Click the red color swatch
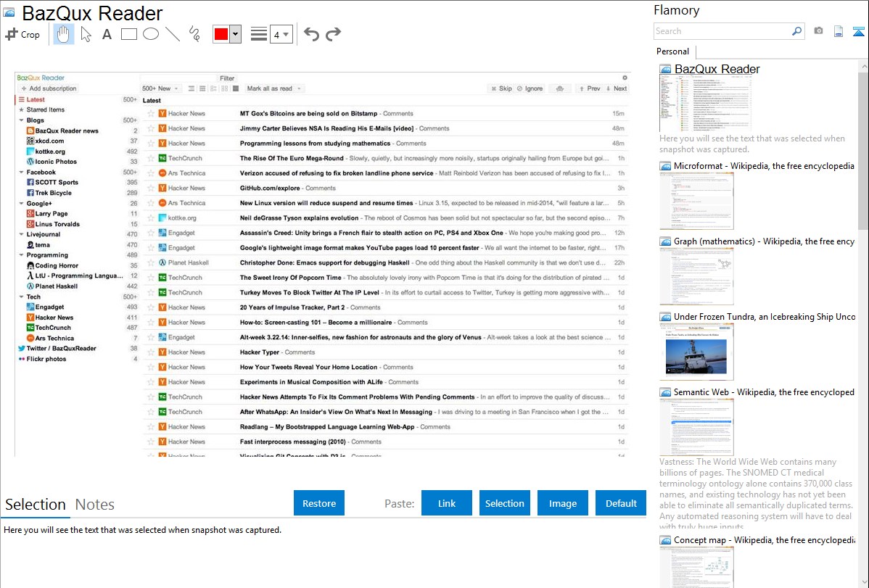The image size is (869, 588). point(221,34)
